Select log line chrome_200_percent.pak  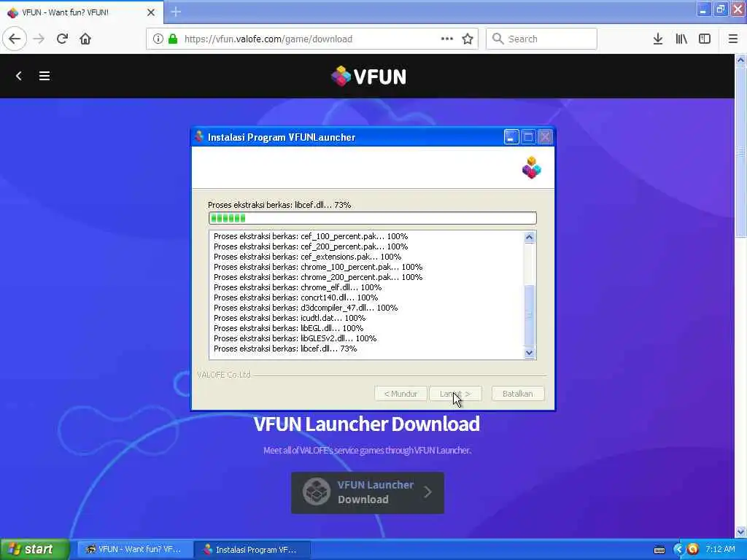(x=318, y=277)
